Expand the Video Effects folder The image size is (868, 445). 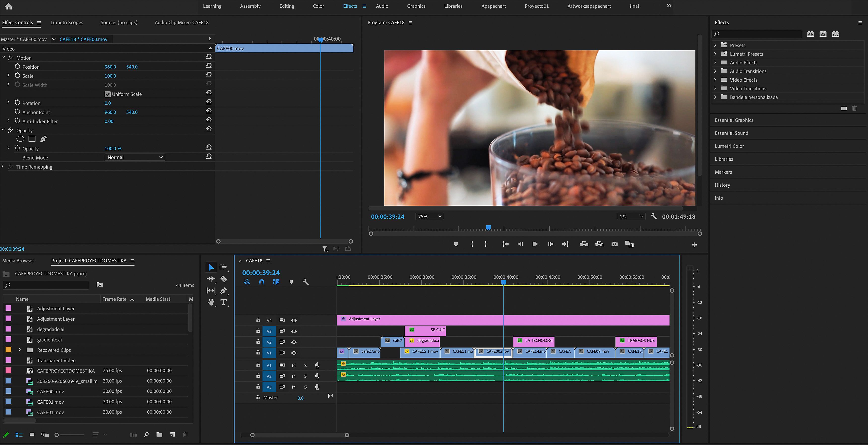click(715, 80)
